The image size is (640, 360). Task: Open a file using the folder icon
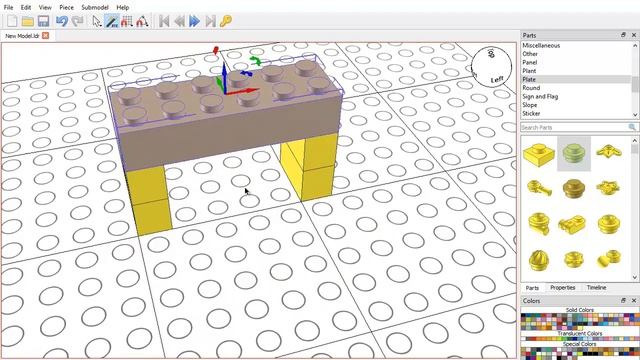[x=28, y=21]
